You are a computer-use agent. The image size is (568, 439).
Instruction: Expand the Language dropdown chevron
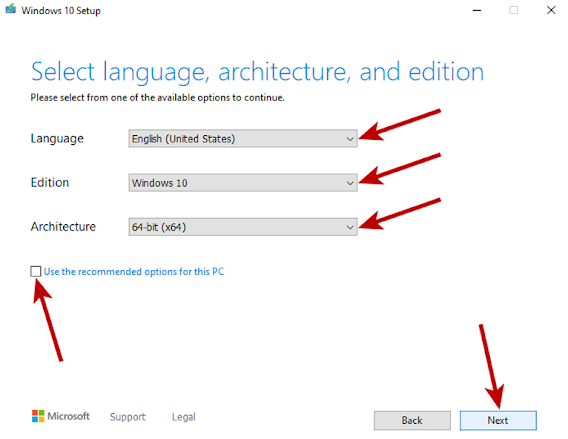pos(350,139)
